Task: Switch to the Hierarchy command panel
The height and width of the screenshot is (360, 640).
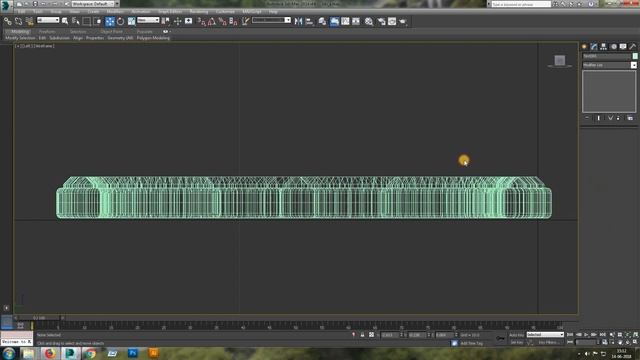Action: click(x=603, y=47)
